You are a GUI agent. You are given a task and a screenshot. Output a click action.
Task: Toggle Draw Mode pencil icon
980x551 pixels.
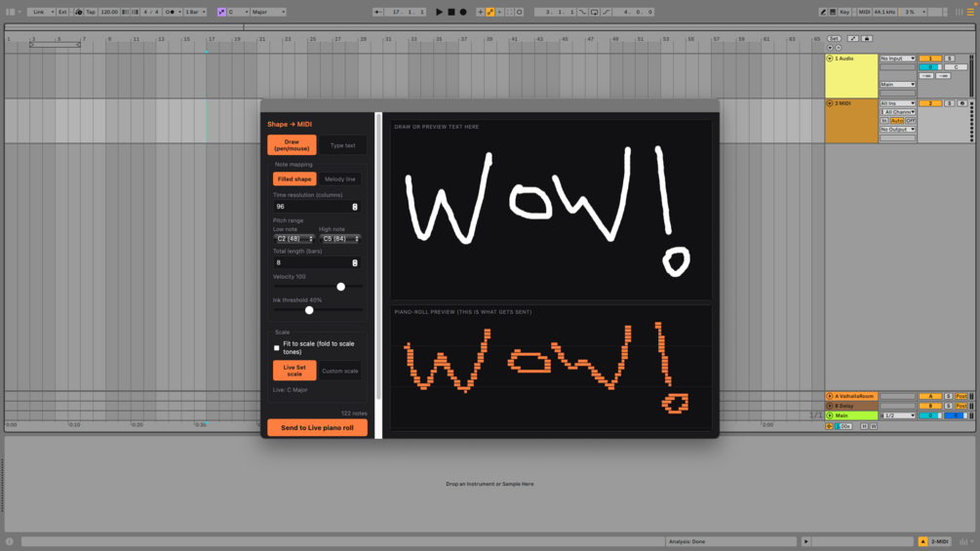[822, 12]
